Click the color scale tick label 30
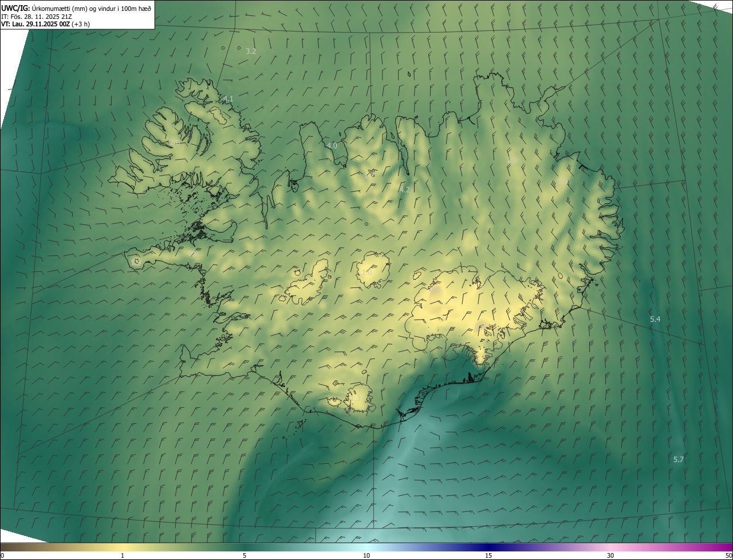733x560 pixels. [610, 555]
